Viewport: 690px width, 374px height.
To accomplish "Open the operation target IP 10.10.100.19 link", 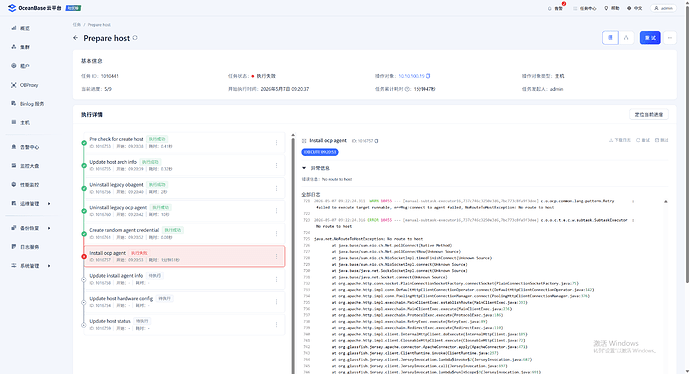I will pyautogui.click(x=411, y=76).
